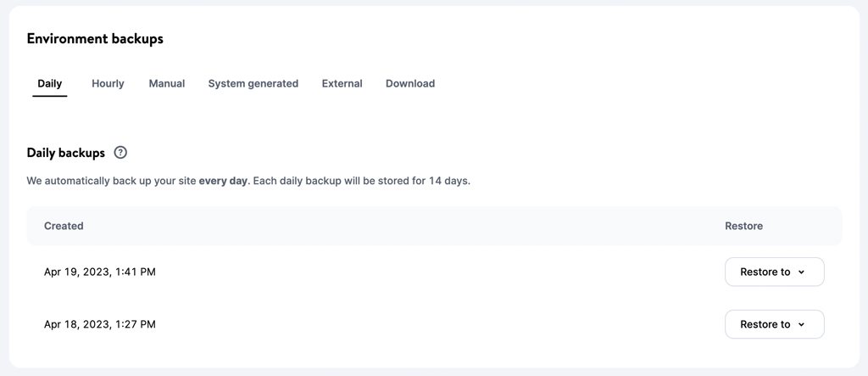Screen dimensions: 868x376
Task: Go to the System generated tab
Action: 253,84
